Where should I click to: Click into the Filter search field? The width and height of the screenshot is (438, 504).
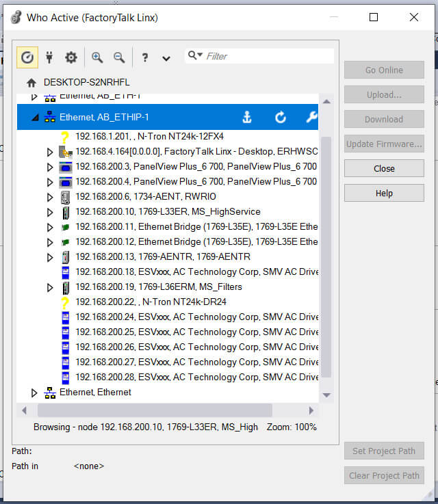pyautogui.click(x=267, y=56)
